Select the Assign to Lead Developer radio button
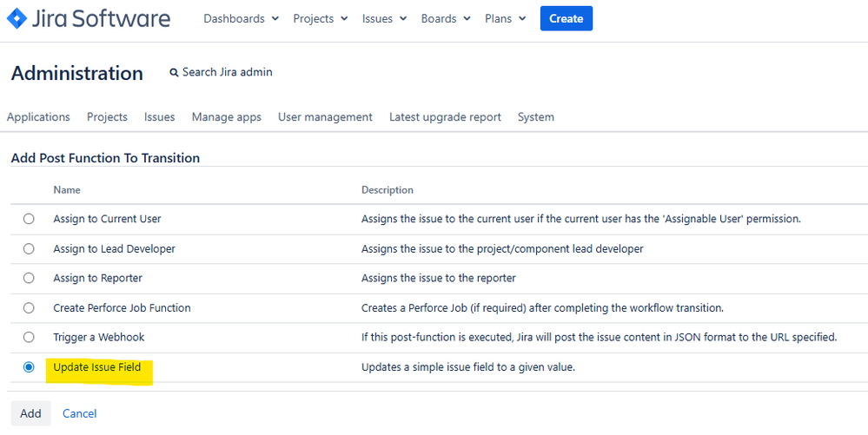The height and width of the screenshot is (435, 868). tap(29, 249)
